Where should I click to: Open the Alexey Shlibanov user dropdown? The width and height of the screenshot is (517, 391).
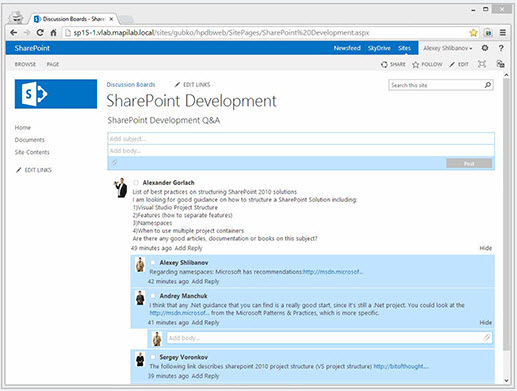[x=448, y=48]
